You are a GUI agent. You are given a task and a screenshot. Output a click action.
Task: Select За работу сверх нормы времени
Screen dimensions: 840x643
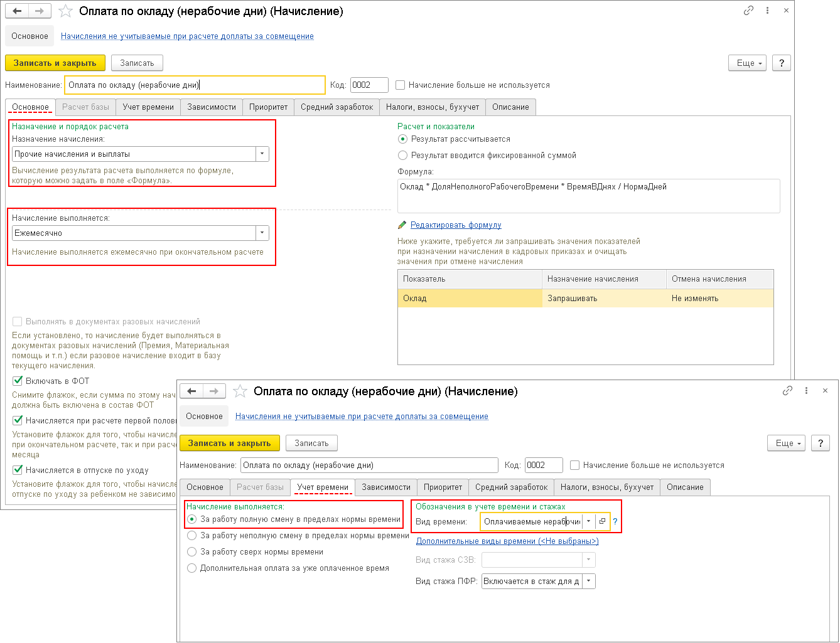(192, 552)
